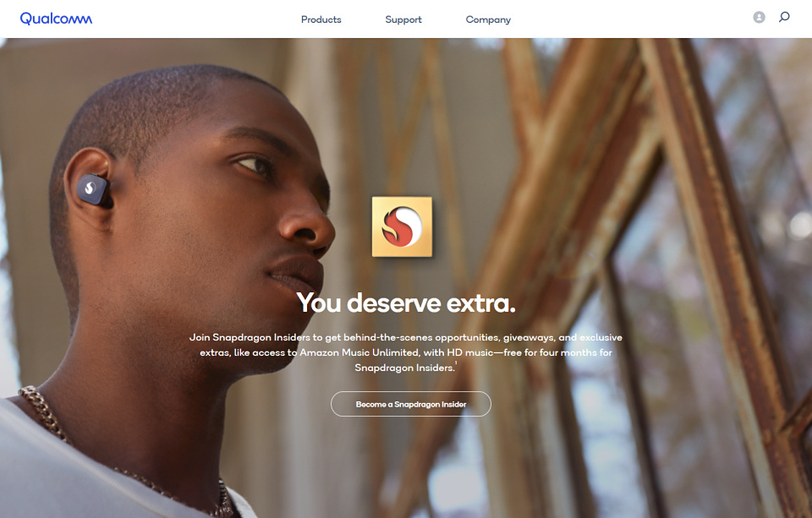The image size is (812, 518).
Task: Click Become a Snapdragon Insider button
Action: coord(411,404)
